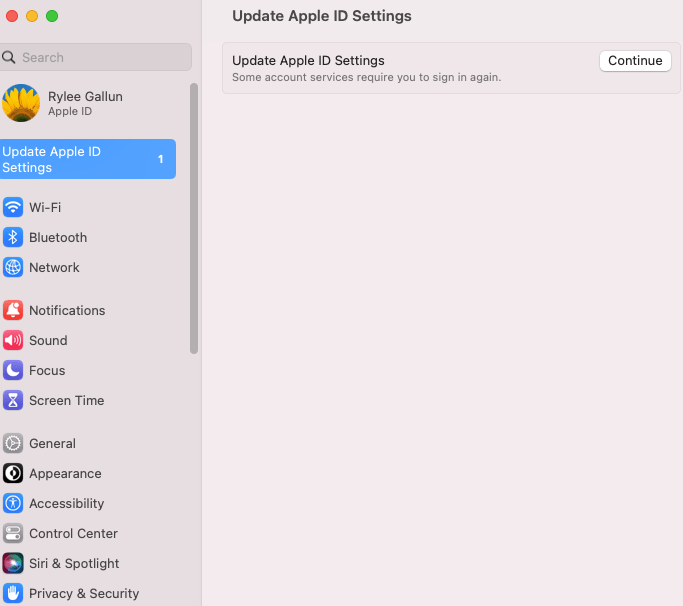Viewport: 683px width, 606px height.
Task: Click the Notifications bell icon
Action: click(x=13, y=310)
